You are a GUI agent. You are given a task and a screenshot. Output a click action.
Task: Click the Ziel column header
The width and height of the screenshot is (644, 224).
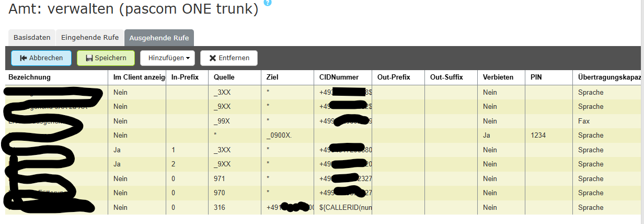tap(272, 77)
